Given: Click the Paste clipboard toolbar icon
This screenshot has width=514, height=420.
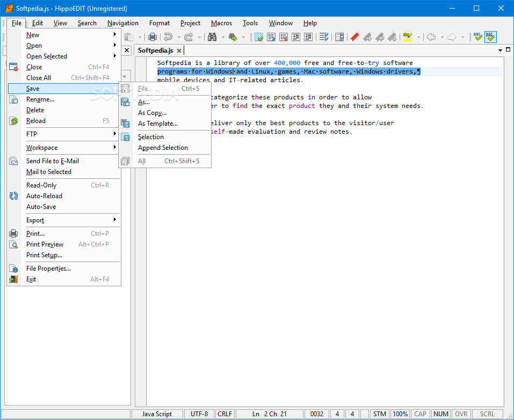Looking at the screenshot, I should tap(129, 37).
